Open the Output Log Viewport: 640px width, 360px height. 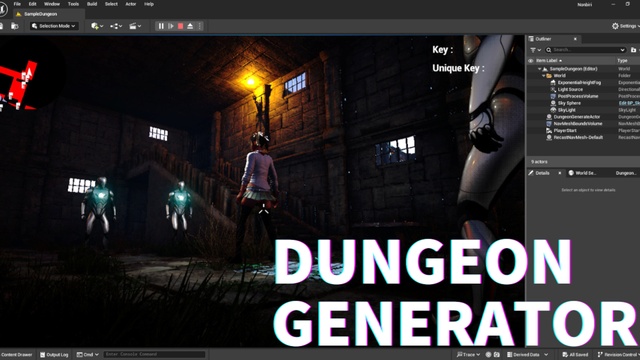click(54, 355)
